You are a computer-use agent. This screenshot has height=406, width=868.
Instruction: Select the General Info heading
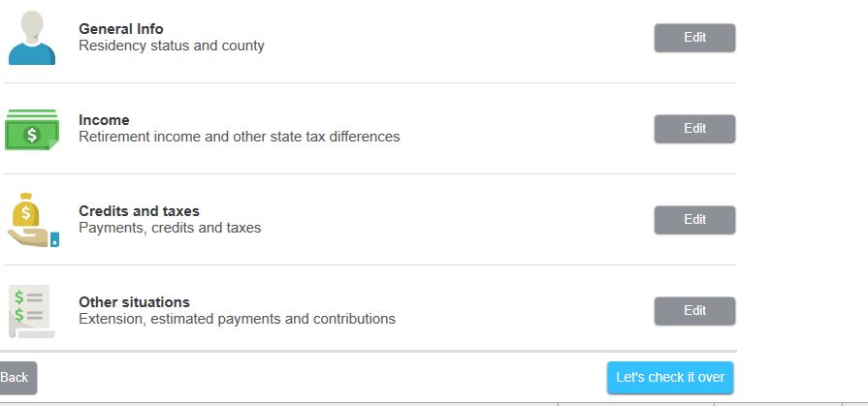121,29
